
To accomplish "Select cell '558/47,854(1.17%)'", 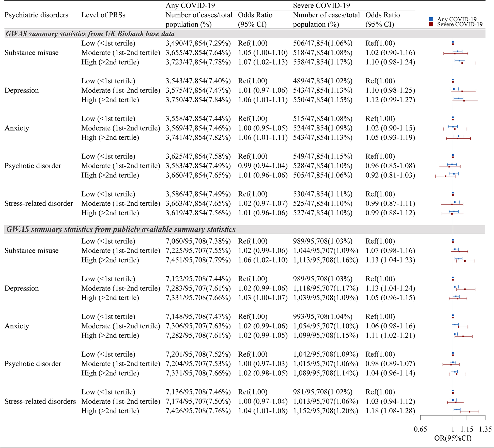I will (x=323, y=62).
